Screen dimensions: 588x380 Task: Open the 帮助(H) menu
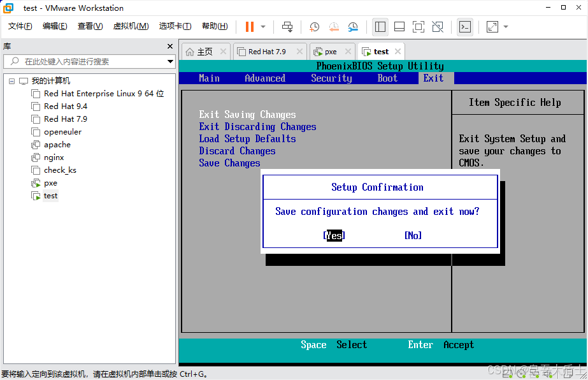[x=215, y=26]
